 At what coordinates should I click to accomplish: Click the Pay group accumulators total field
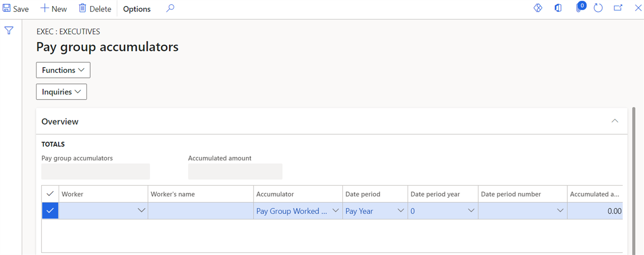pos(96,172)
